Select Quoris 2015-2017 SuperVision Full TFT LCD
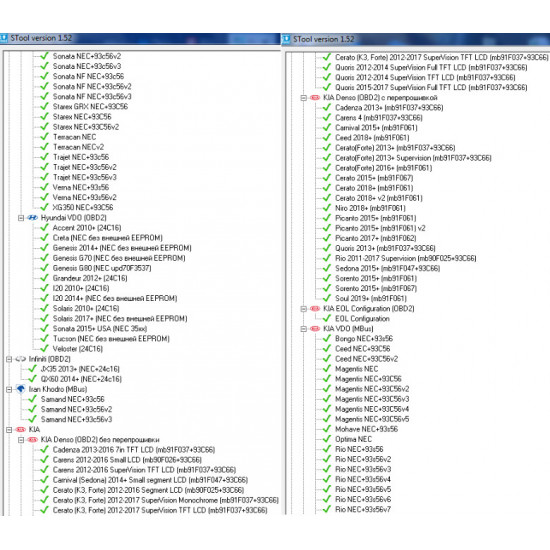 [431, 87]
